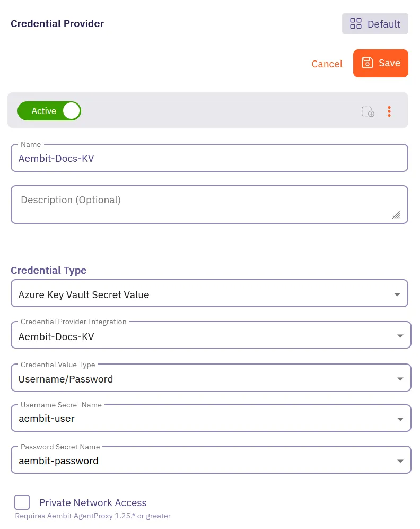Switch layout using the Default button
420x529 pixels.
(x=375, y=23)
